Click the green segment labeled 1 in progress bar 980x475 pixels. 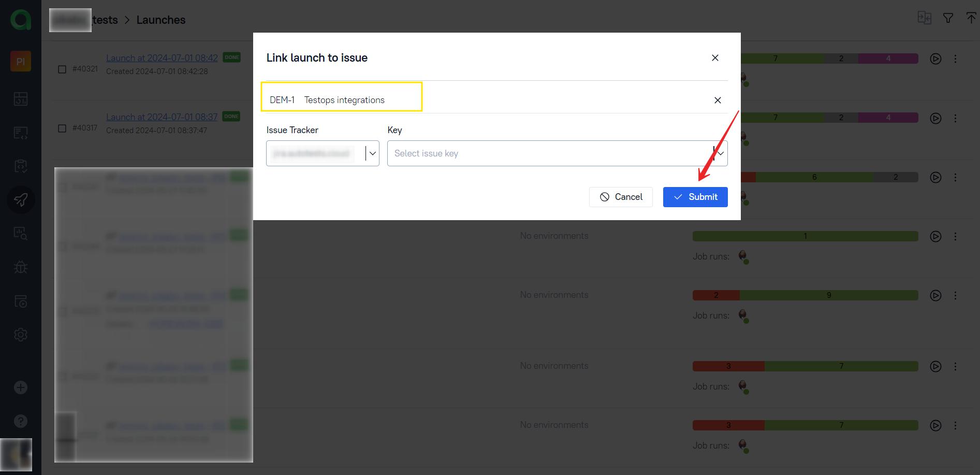[805, 236]
